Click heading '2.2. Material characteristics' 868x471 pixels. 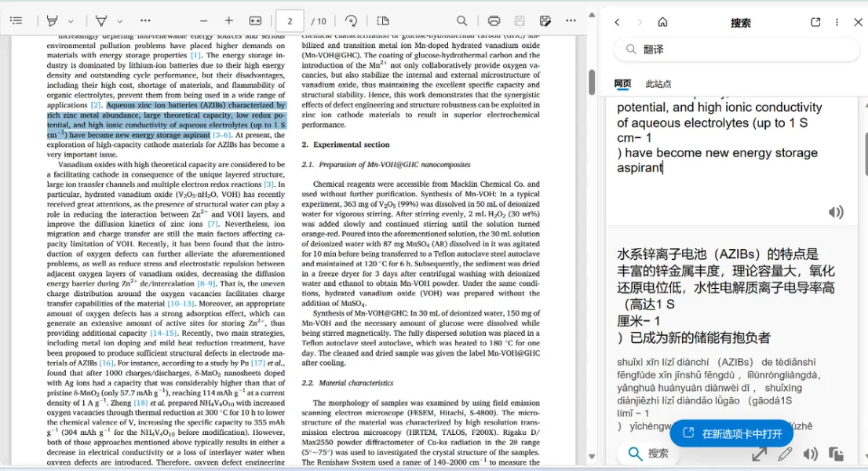348,383
